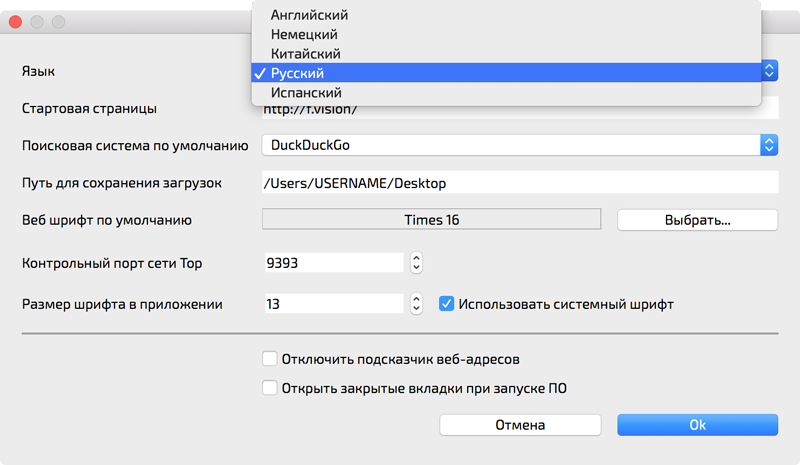Choose Немецкий in the language menu

304,34
